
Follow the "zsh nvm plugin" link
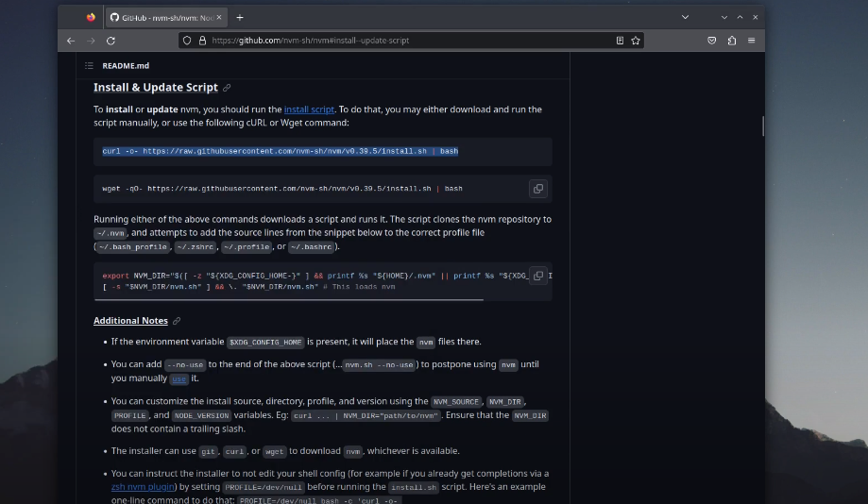tap(142, 487)
